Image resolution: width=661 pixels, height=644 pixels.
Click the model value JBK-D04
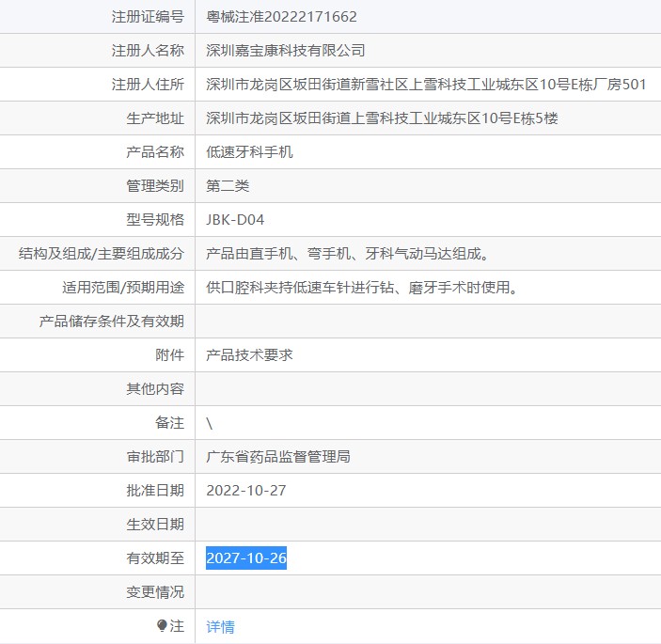point(235,220)
